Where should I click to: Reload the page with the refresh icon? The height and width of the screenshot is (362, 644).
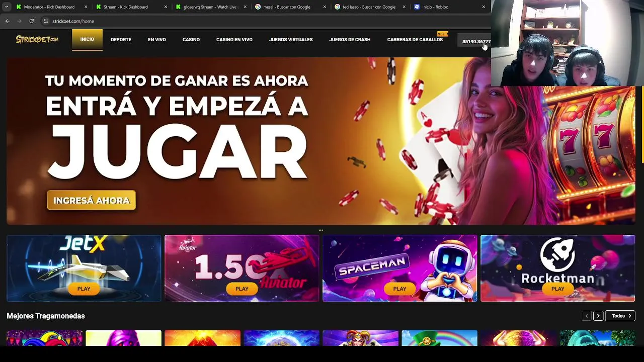pyautogui.click(x=31, y=21)
